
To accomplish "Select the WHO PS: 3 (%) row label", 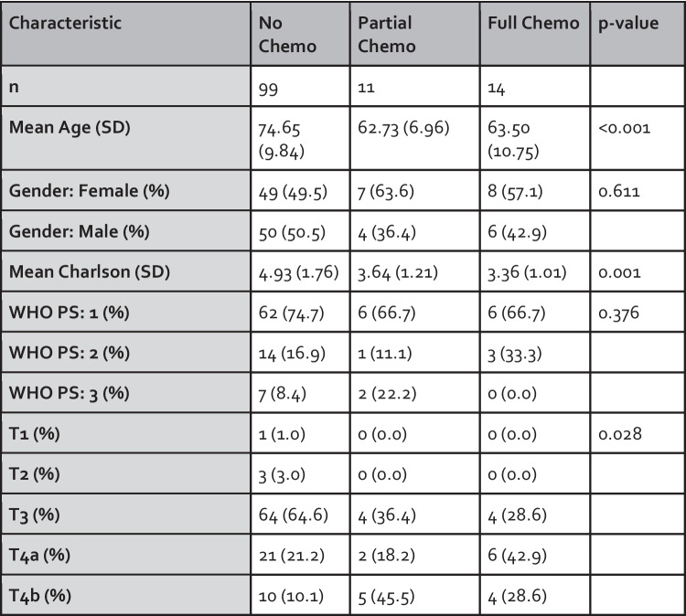I will click(126, 393).
